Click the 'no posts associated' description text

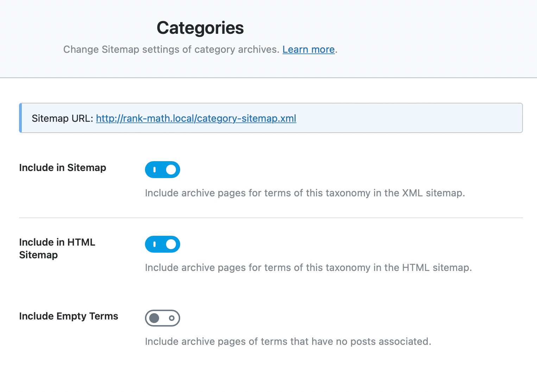288,341
